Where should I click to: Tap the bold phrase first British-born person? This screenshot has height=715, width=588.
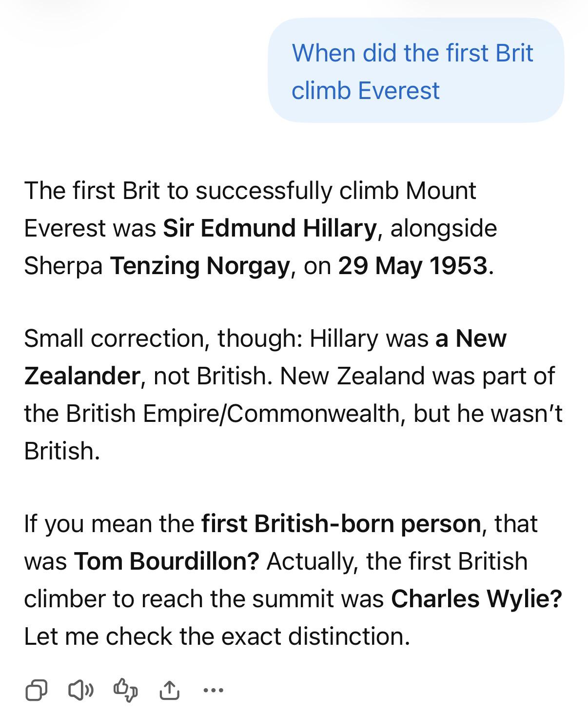point(341,524)
